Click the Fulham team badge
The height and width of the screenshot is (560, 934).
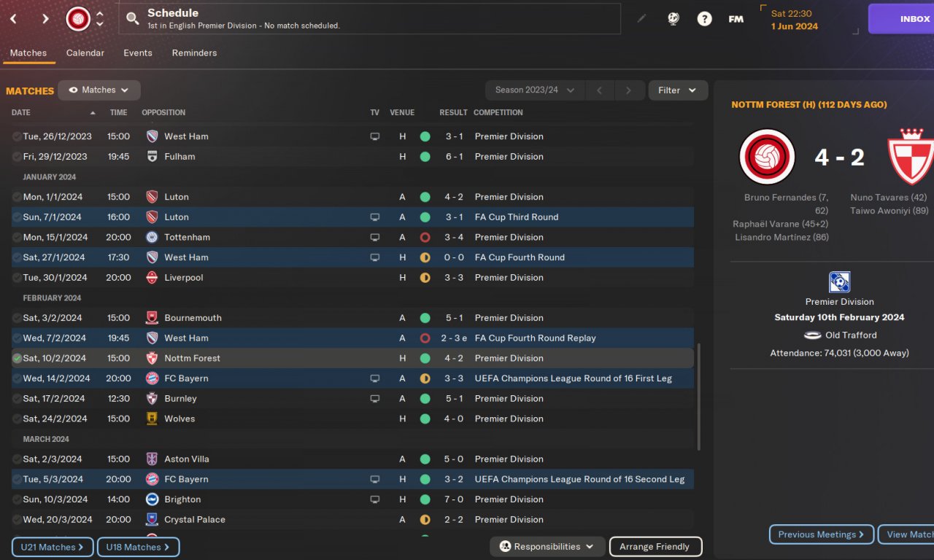pos(152,157)
